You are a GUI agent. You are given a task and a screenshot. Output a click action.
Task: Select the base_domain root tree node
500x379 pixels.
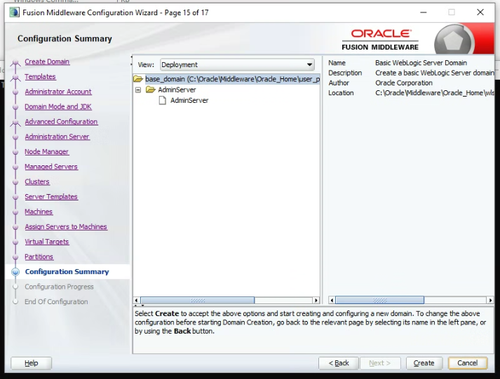(x=232, y=79)
